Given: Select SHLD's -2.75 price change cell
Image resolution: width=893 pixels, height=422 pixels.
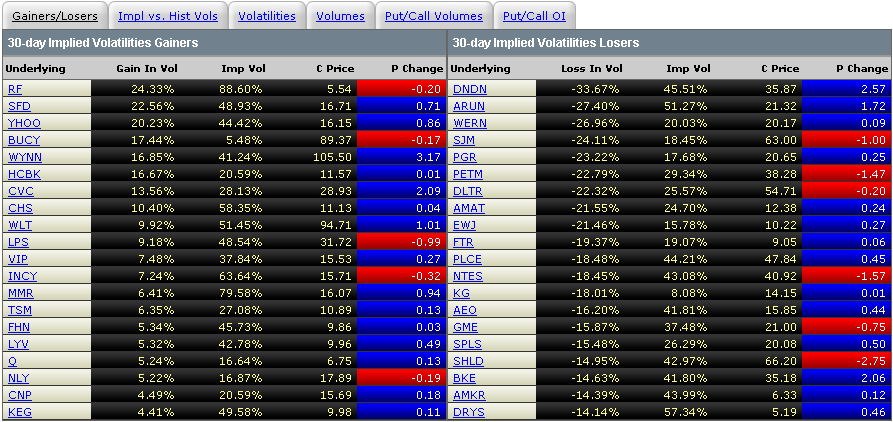Looking at the screenshot, I should coord(845,362).
